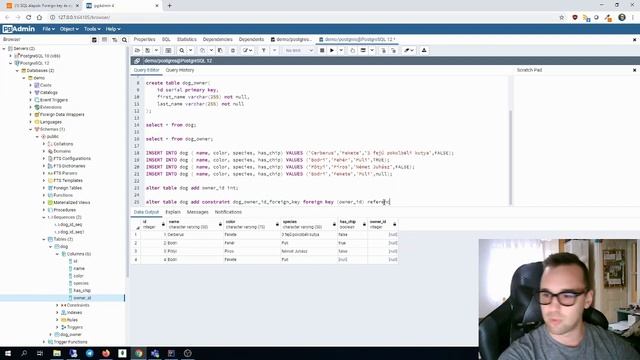This screenshot has height=360, width=640.
Task: Open the Tools menu
Action: [x=92, y=29]
